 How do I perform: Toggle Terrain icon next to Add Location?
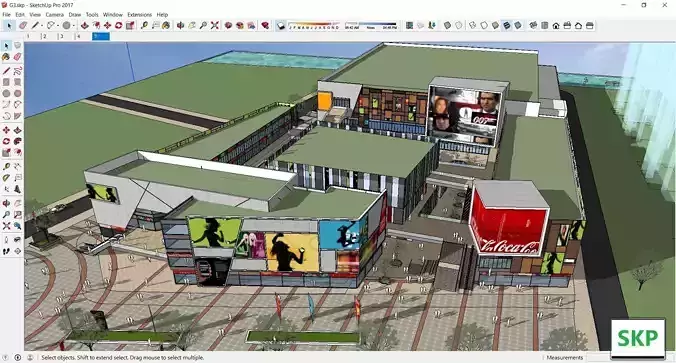pos(420,25)
